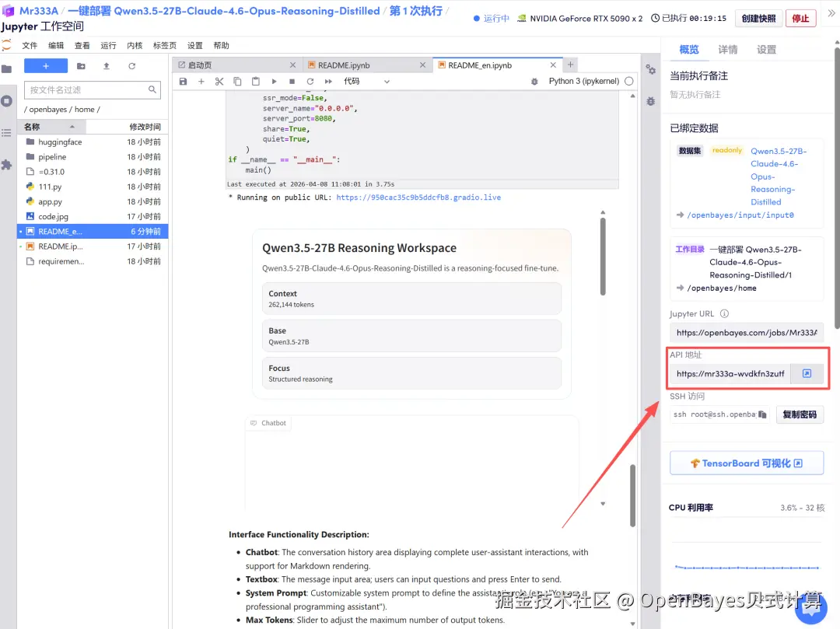
Task: Open the debugger bug icon in notebook toolbar
Action: point(534,82)
